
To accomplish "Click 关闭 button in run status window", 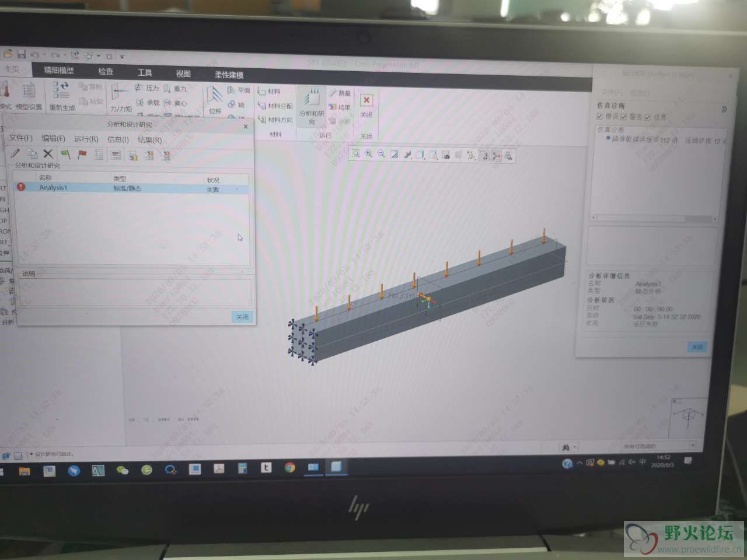I will (697, 346).
